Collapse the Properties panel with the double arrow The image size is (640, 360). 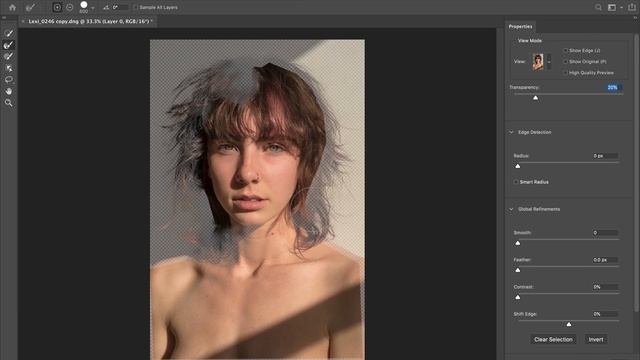pos(635,18)
